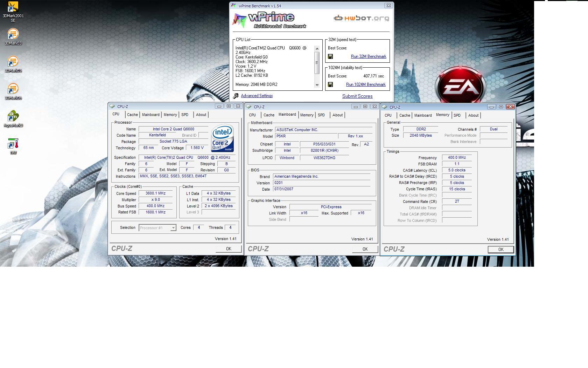Select Mainboard tab in right CPU-Z window

coord(423,115)
